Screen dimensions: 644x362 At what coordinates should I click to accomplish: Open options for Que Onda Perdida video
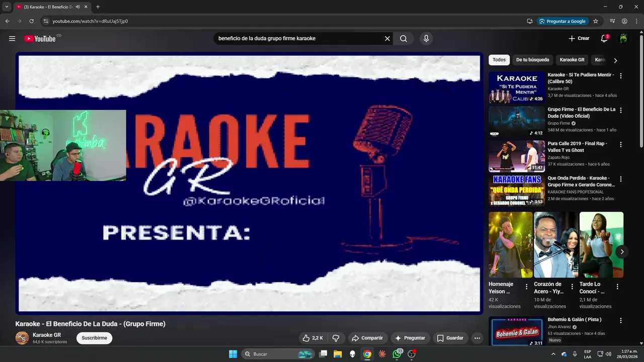click(x=621, y=179)
